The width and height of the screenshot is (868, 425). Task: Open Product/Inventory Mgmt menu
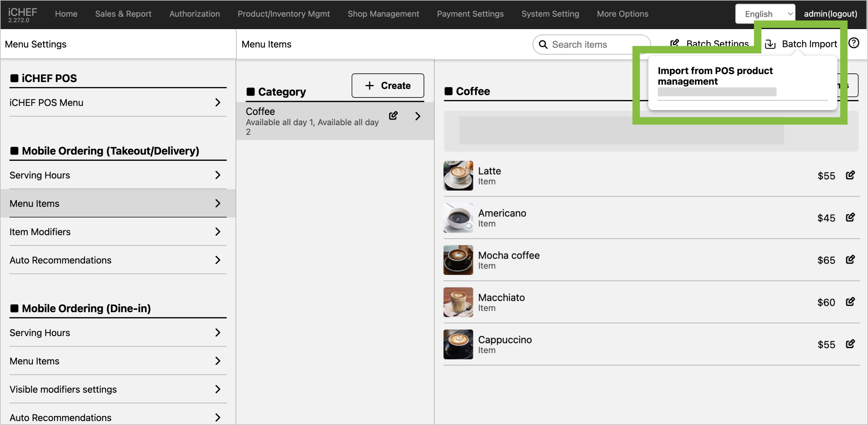283,14
